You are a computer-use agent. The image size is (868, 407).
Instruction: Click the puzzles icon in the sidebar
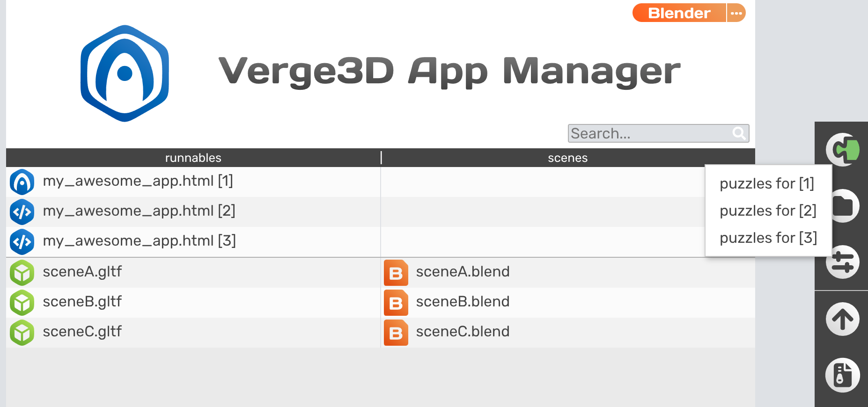point(843,150)
